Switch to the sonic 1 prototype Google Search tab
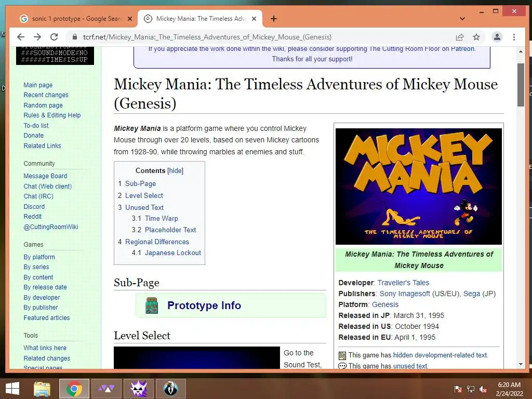Viewport: 532px width, 399px height. [x=75, y=19]
